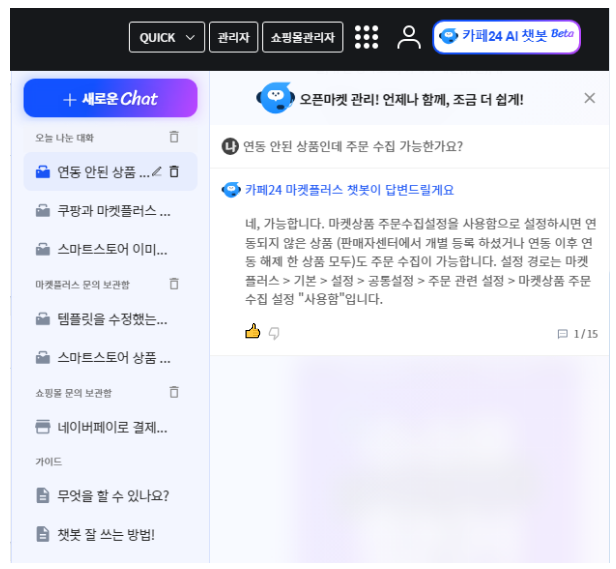This screenshot has height=569, width=616.
Task: Open the QUICK dropdown menu
Action: pyautogui.click(x=167, y=37)
